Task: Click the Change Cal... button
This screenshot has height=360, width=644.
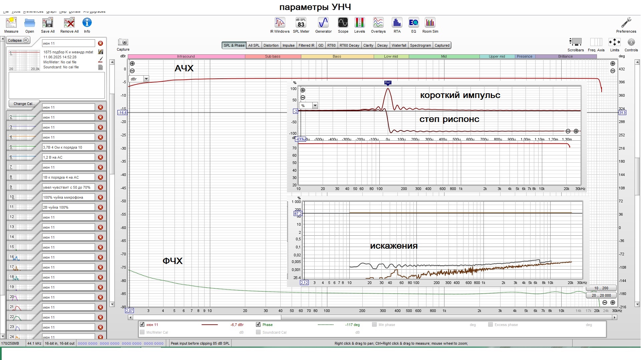Action: point(24,104)
